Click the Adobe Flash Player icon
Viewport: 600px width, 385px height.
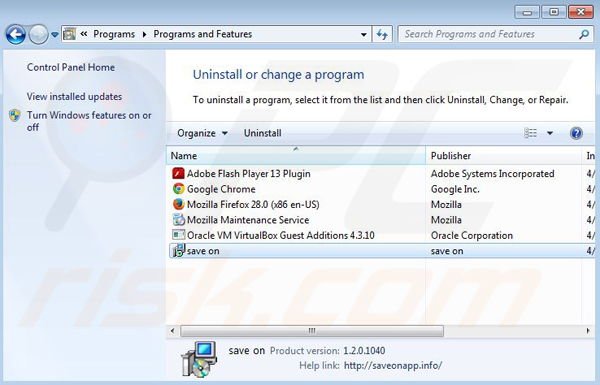178,173
